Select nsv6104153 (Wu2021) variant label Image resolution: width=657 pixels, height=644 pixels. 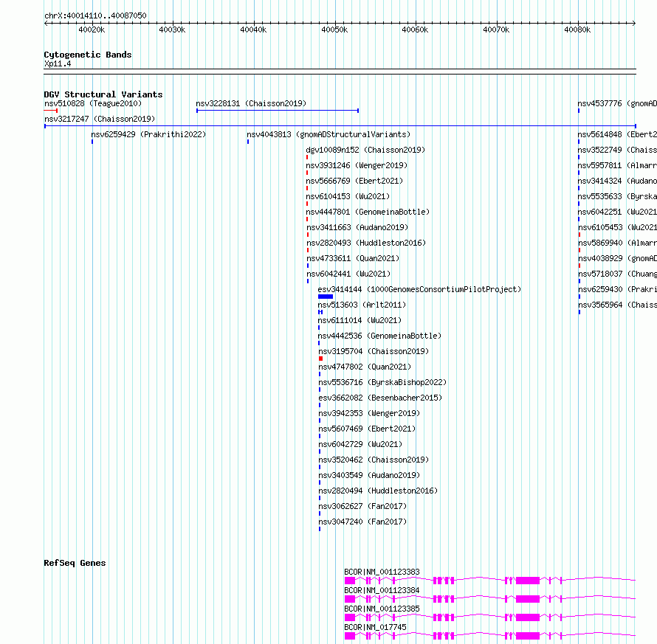click(348, 196)
